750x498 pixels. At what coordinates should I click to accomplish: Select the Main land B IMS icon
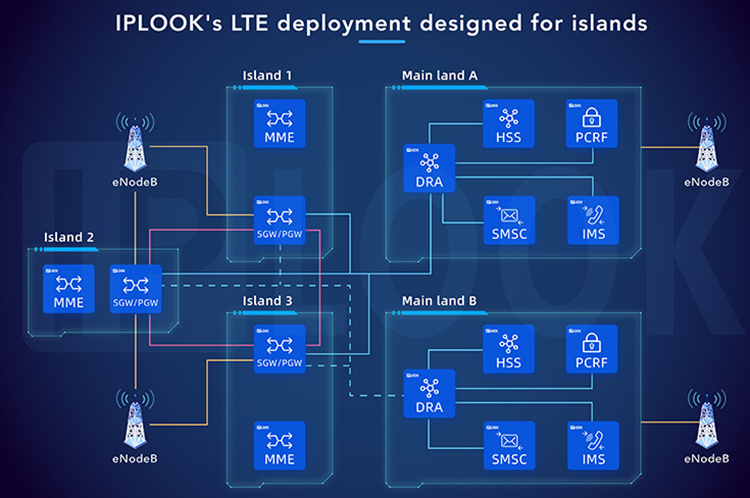click(x=593, y=445)
